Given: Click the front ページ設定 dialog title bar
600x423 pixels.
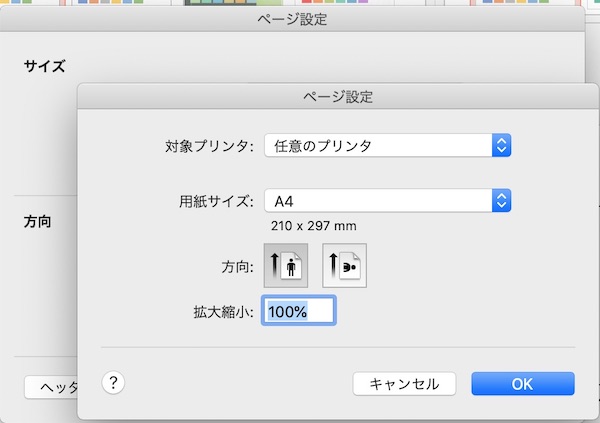Looking at the screenshot, I should [338, 96].
